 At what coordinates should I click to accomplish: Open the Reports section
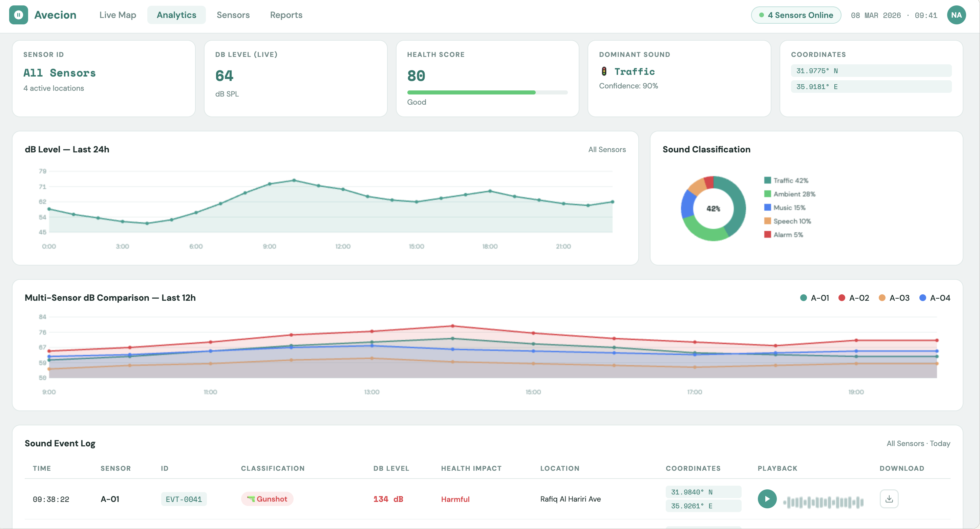click(x=286, y=15)
